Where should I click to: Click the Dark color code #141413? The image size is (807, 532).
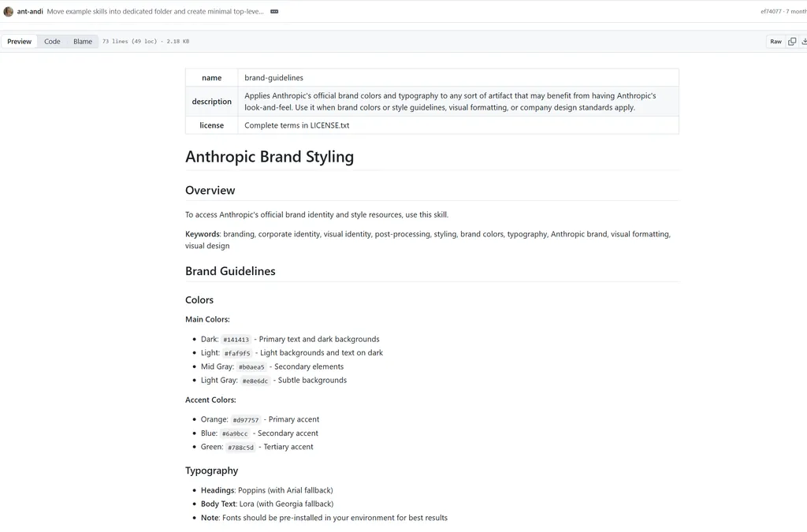pyautogui.click(x=236, y=340)
